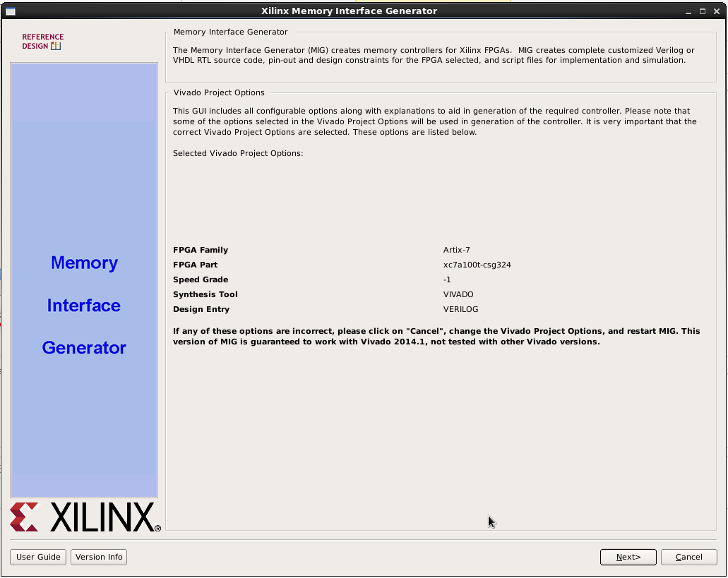Screen dimensions: 728x578
Task: Show the Version Info
Action: 98,557
